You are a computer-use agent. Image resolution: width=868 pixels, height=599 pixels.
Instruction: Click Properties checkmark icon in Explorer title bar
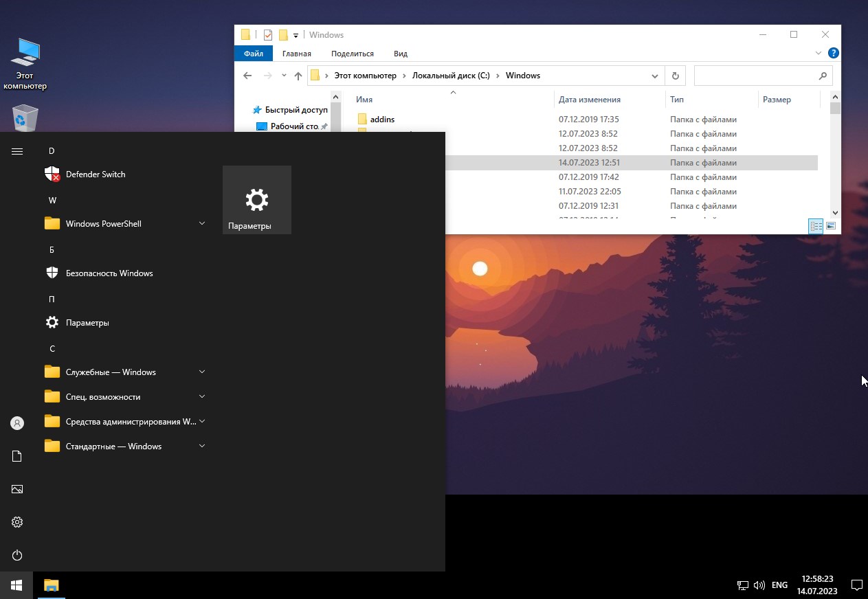268,35
